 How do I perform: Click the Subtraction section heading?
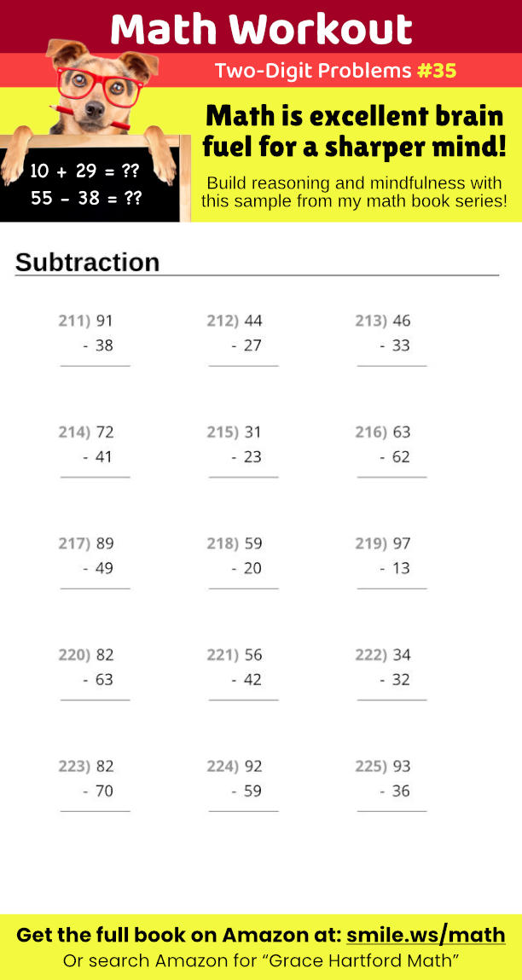tap(88, 263)
